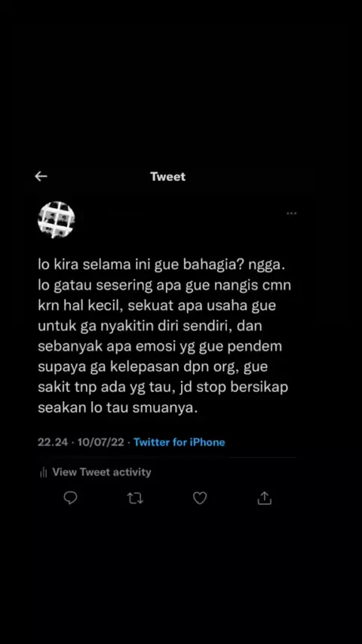Reply to the tweet via speech bubble icon
Image resolution: width=362 pixels, height=644 pixels.
pos(71,498)
